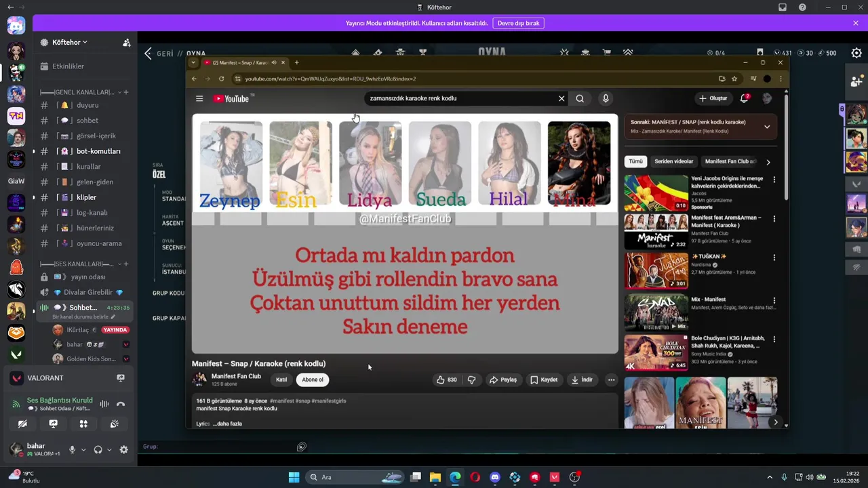Bookmark this page with the star icon

734,79
